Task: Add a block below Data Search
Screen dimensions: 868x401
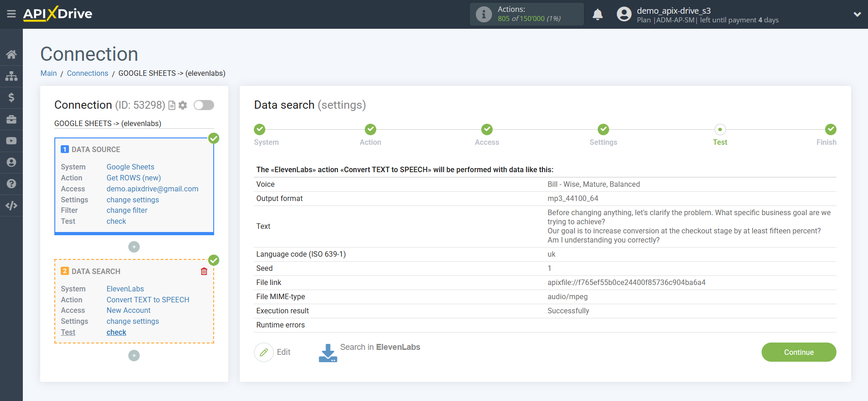Action: (x=134, y=355)
